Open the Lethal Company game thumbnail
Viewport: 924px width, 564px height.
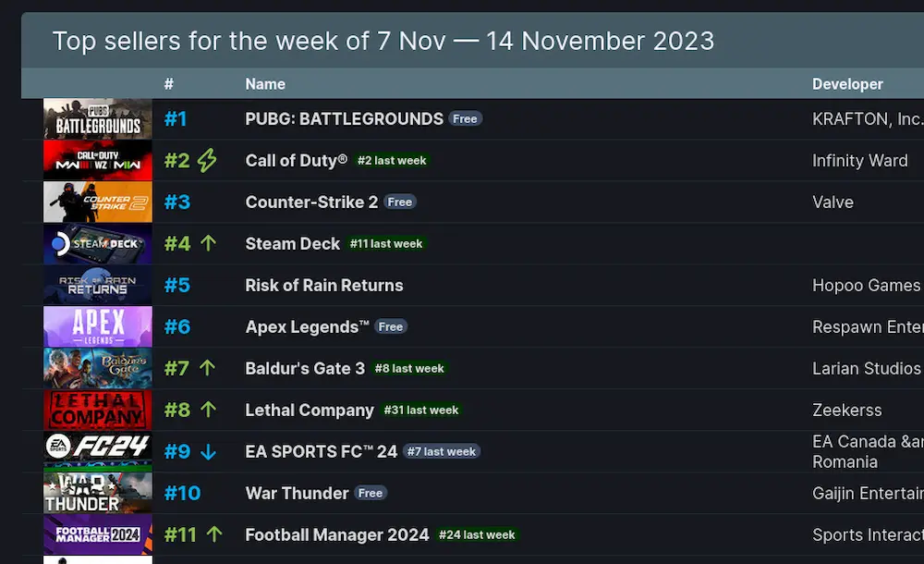click(x=97, y=411)
